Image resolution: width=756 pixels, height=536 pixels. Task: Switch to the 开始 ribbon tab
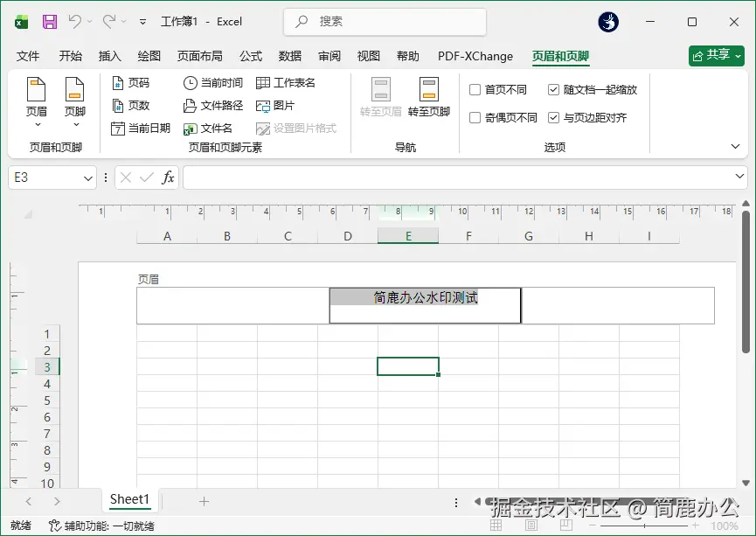pos(69,55)
